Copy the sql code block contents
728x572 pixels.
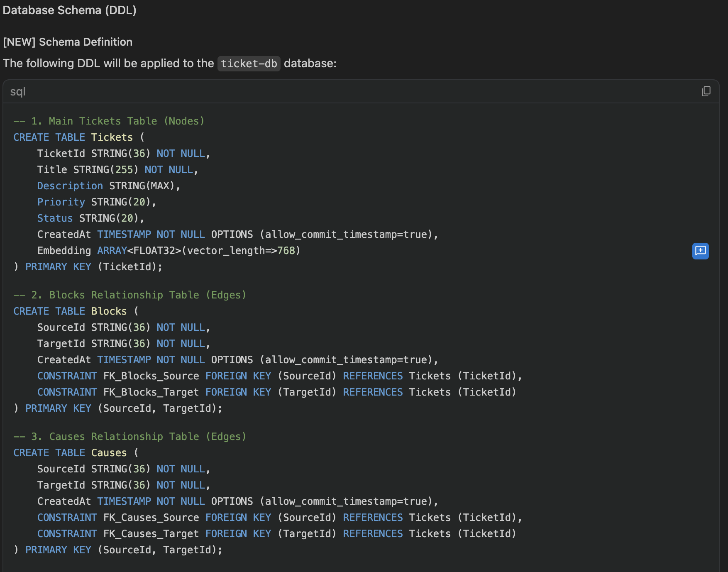706,91
